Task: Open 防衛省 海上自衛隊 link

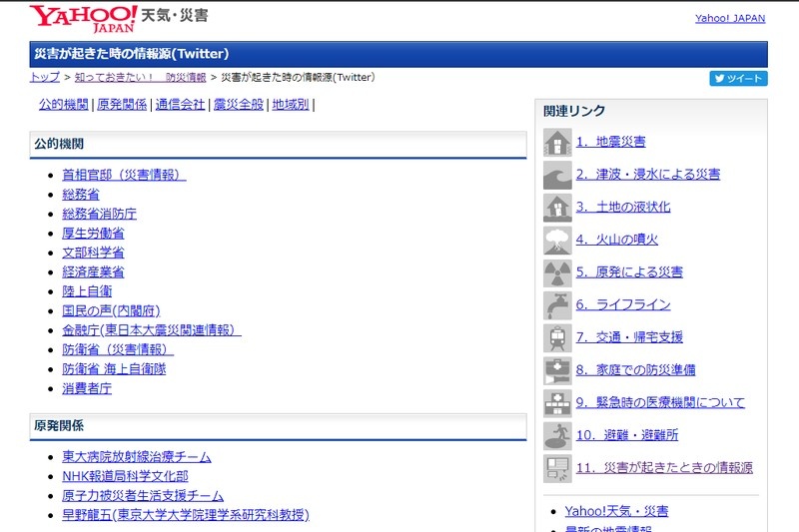Action: click(x=114, y=368)
